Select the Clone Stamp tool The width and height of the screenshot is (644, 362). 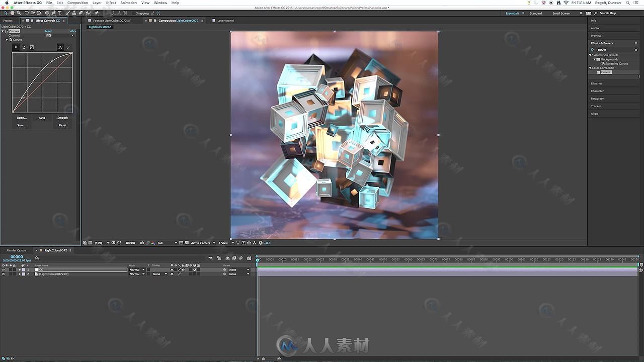coord(74,13)
